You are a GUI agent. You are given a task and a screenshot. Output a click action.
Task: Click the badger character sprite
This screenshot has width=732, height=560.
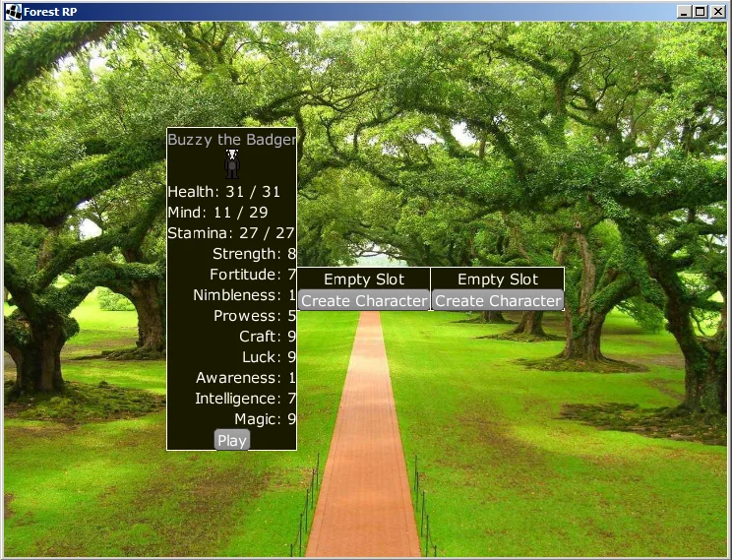[232, 164]
